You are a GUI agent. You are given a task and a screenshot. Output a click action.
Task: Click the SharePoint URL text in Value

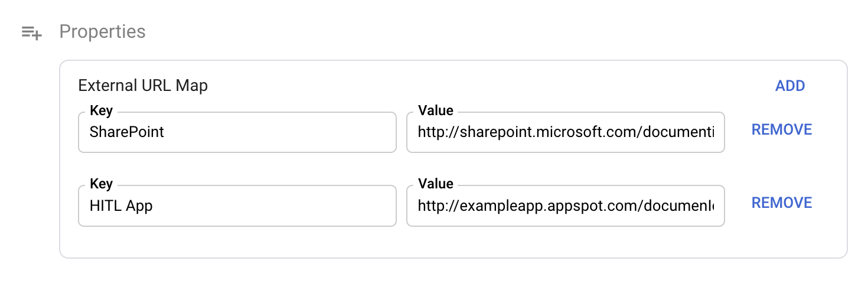click(565, 132)
